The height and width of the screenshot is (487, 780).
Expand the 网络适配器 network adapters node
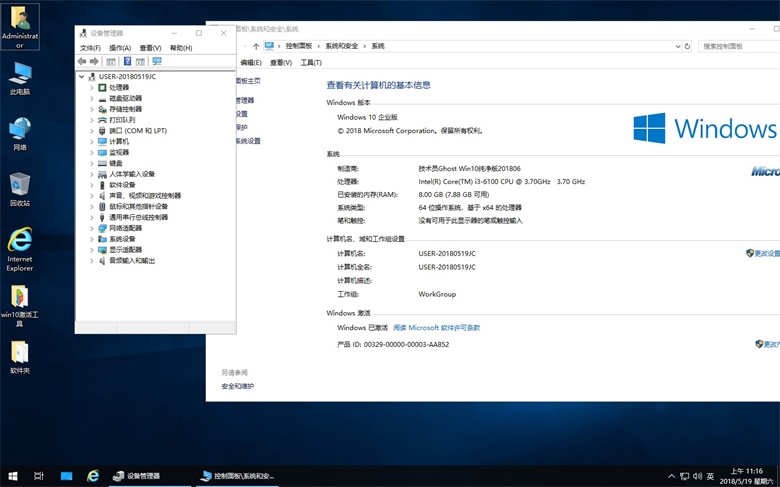92,228
